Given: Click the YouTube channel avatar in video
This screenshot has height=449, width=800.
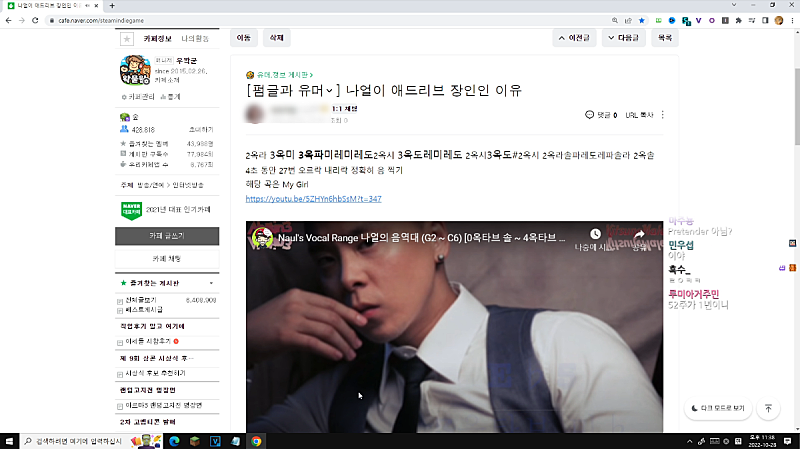Looking at the screenshot, I should [262, 238].
